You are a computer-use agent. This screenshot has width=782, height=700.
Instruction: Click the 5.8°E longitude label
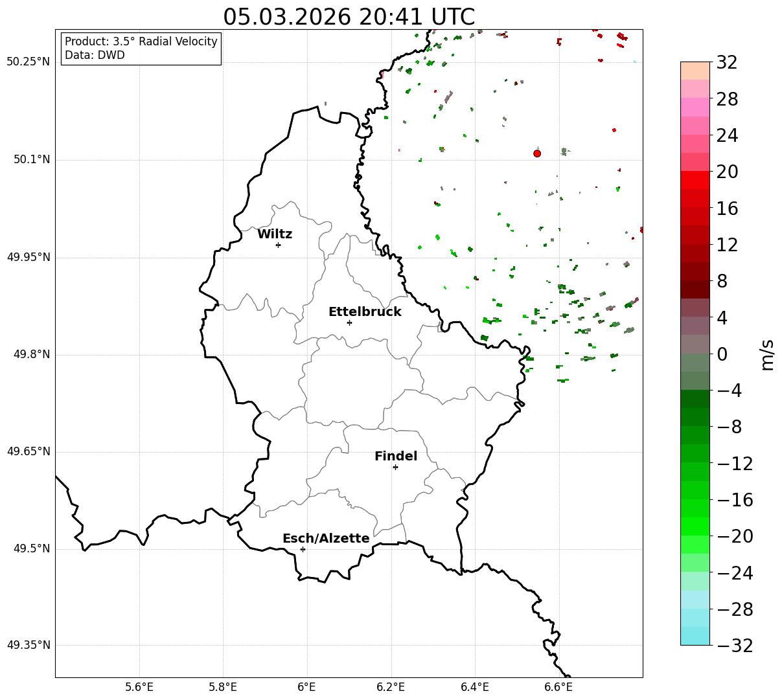pyautogui.click(x=223, y=687)
